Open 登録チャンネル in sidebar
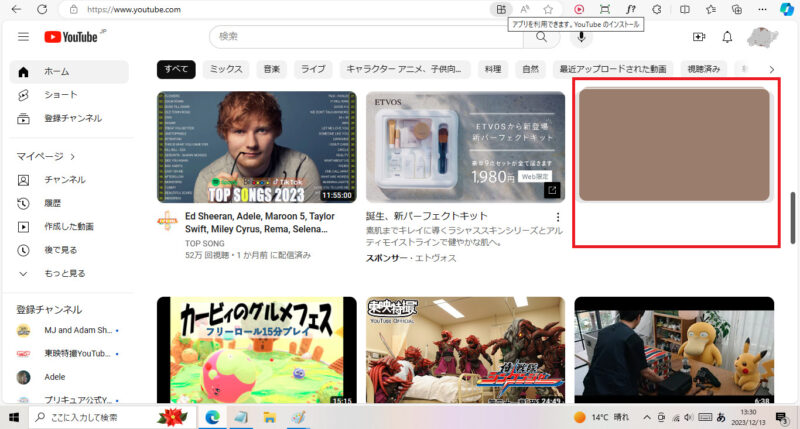This screenshot has height=429, width=800. [x=69, y=118]
